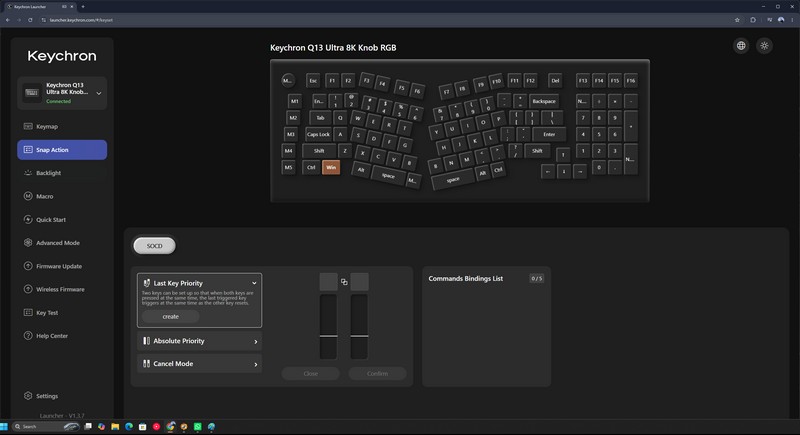
Task: Launch Microsoft Edge from the taskbar
Action: tap(129, 426)
